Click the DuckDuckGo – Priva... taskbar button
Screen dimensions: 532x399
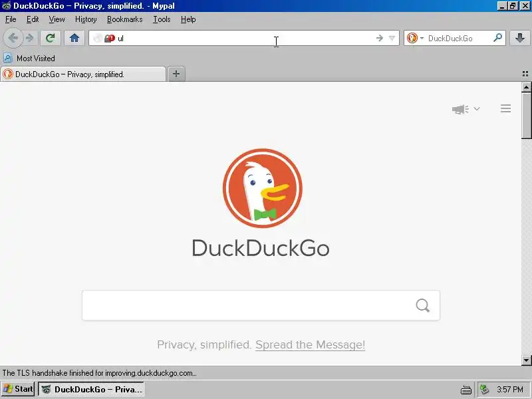(91, 389)
